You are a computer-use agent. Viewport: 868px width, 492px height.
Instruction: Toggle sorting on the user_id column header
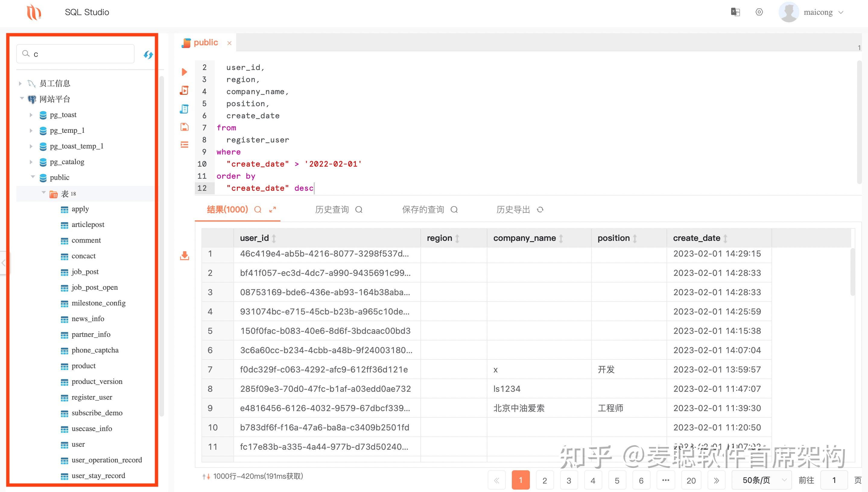(x=274, y=238)
